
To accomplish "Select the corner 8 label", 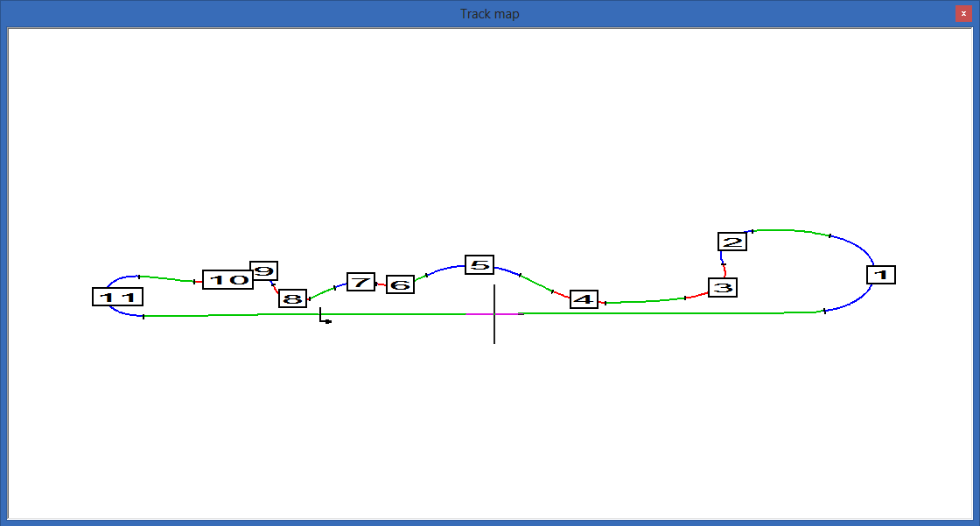I will point(292,298).
